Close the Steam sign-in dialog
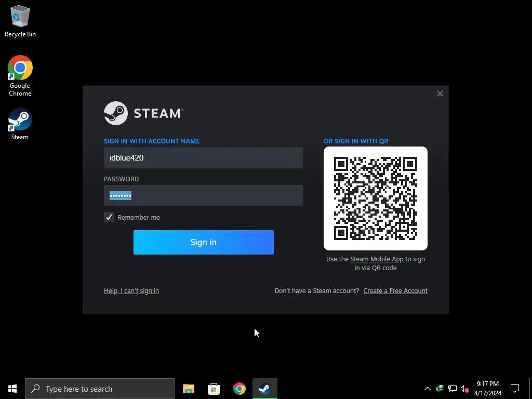The image size is (532, 399). 440,94
